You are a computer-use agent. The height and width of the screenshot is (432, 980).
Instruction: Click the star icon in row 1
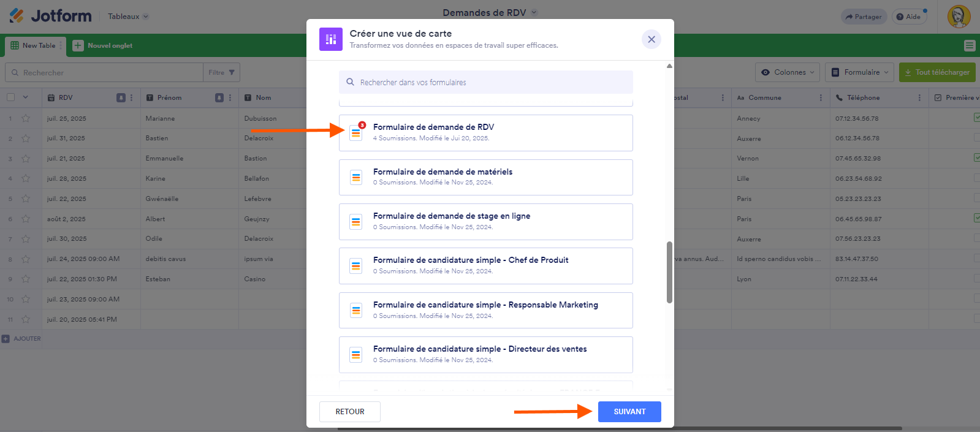pos(26,118)
